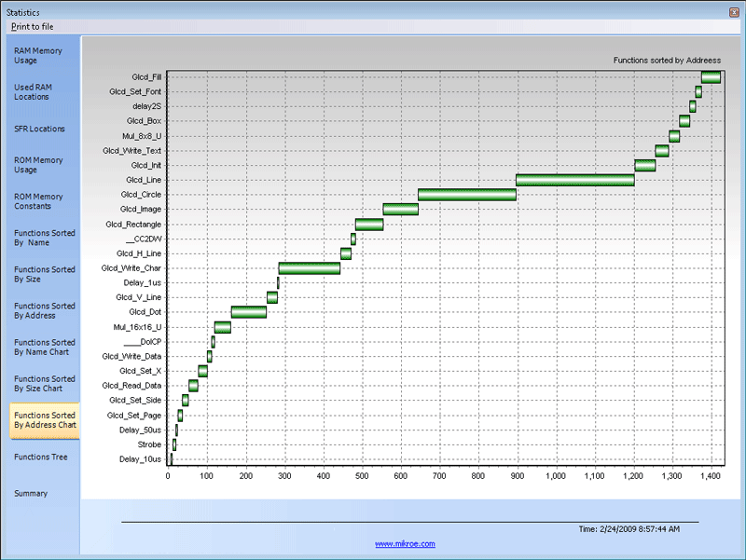Image resolution: width=746 pixels, height=560 pixels.
Task: Click the Glcd_Circle bar in chart
Action: (x=467, y=195)
